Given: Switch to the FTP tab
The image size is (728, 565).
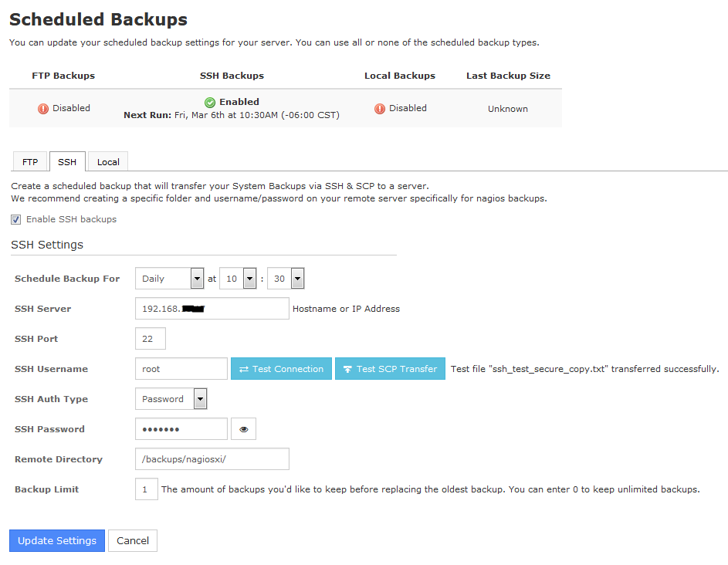Looking at the screenshot, I should [x=30, y=162].
